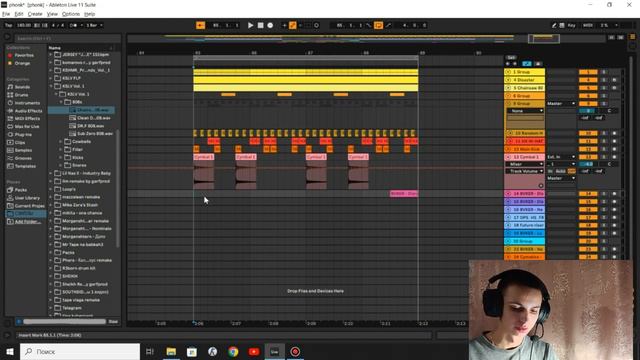The image size is (640, 360).
Task: Toggle Follow playback button in transport
Action: point(200,25)
